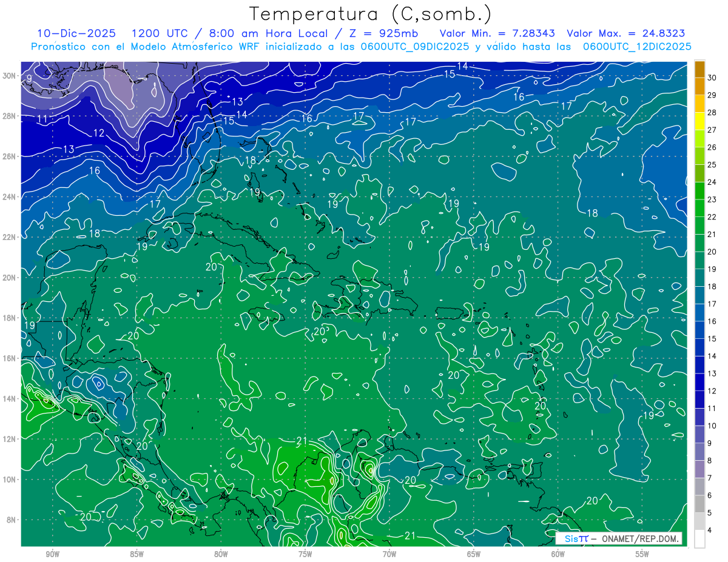
Task: Click the colorbar tick label "10"
Action: (712, 426)
